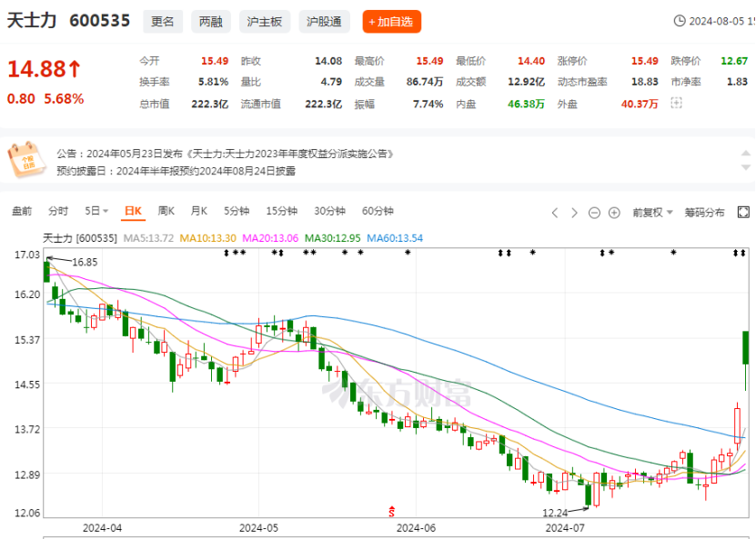Image resolution: width=756 pixels, height=539 pixels.
Task: Select the 月K chart tab
Action: tap(199, 211)
